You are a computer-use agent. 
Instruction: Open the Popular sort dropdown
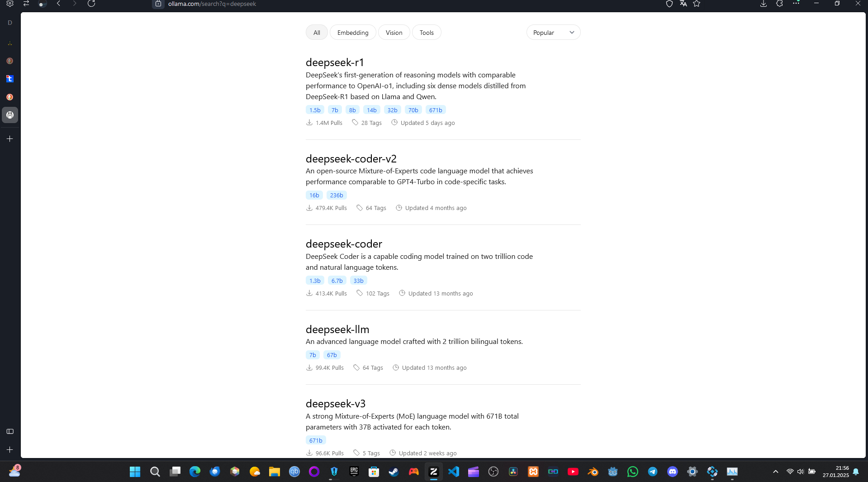pyautogui.click(x=553, y=33)
